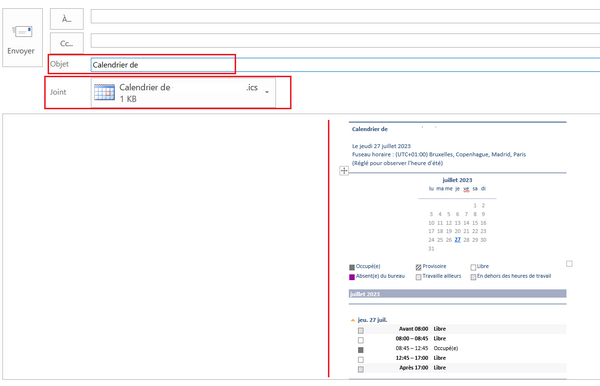600x386 pixels.
Task: Open the Cc... recipients picker
Action: 67,43
